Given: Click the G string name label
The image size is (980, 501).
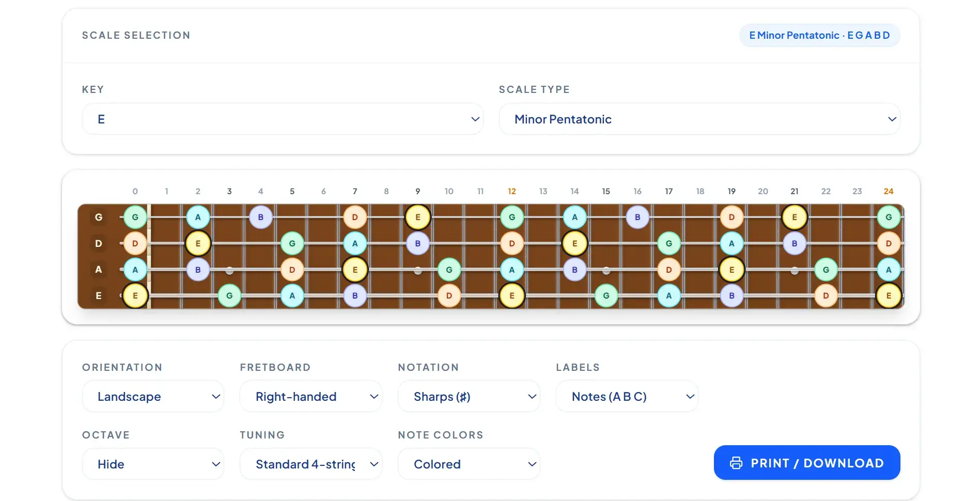Looking at the screenshot, I should click(x=99, y=217).
